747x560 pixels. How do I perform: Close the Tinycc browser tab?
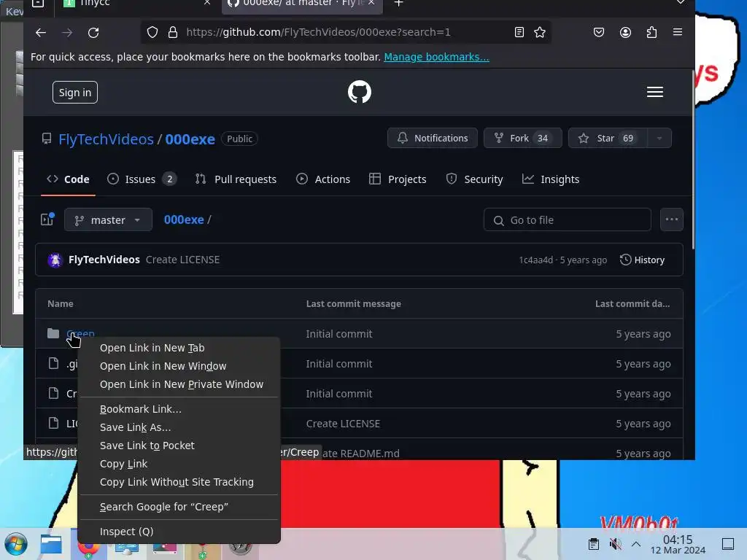point(206,3)
